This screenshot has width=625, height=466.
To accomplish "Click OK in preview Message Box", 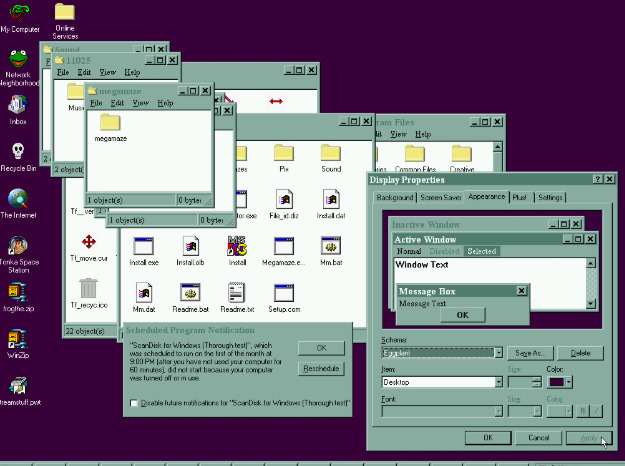I will tap(463, 315).
